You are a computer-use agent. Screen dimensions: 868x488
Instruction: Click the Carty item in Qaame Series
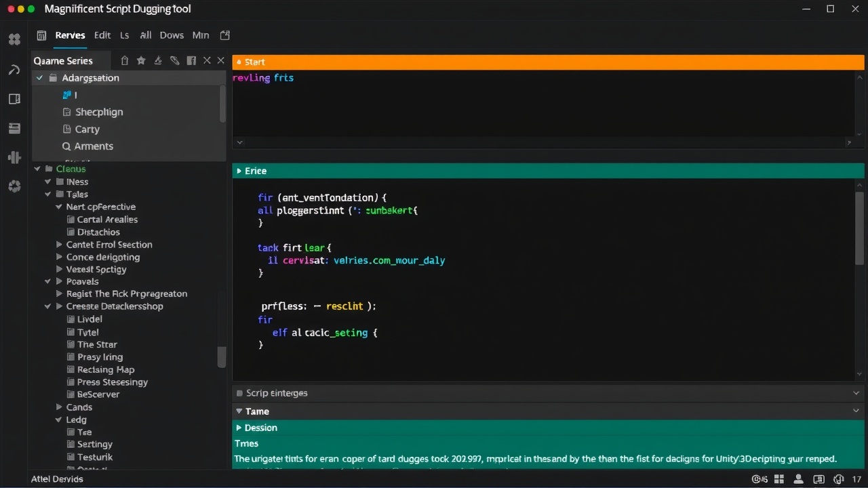87,129
